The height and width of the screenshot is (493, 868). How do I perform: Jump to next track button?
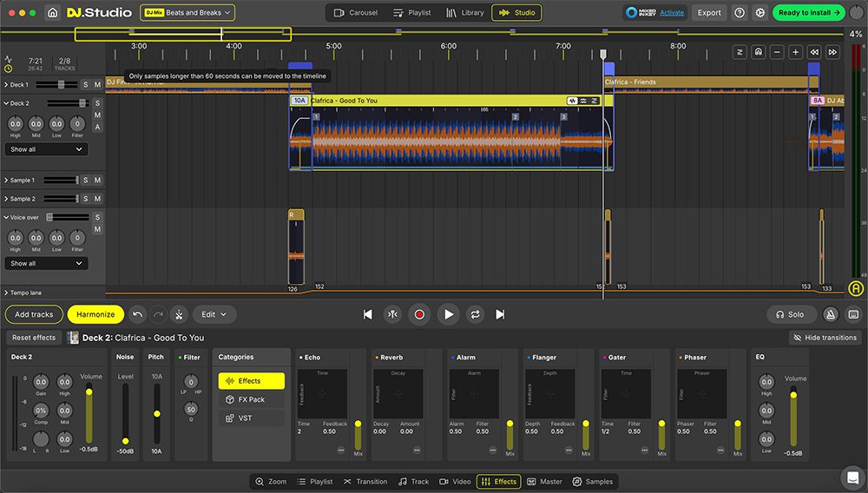pyautogui.click(x=500, y=314)
